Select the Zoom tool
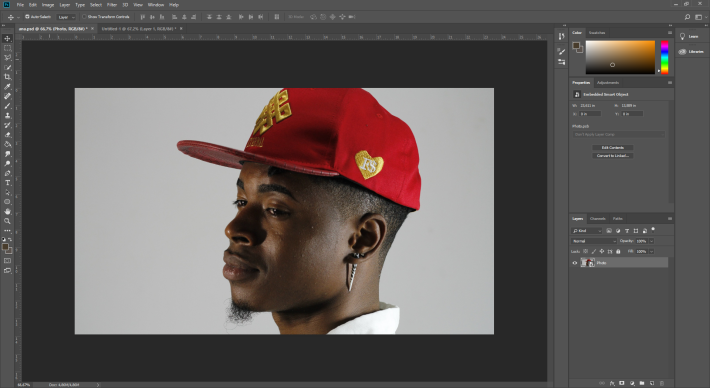Viewport: 710px width, 388px height. pyautogui.click(x=7, y=221)
